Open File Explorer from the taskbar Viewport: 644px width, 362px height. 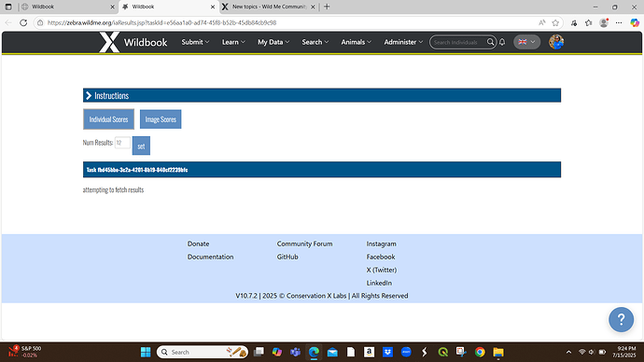coord(498,352)
